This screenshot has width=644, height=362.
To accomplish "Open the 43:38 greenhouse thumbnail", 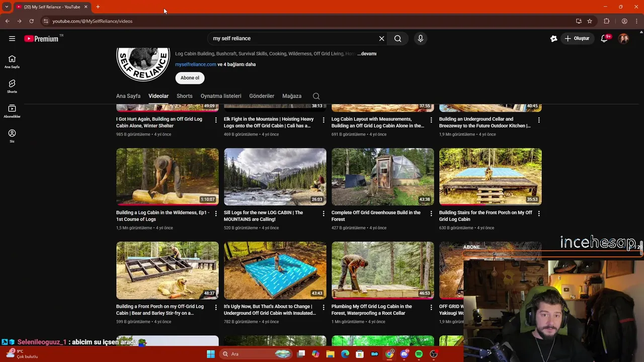I will 383,176.
